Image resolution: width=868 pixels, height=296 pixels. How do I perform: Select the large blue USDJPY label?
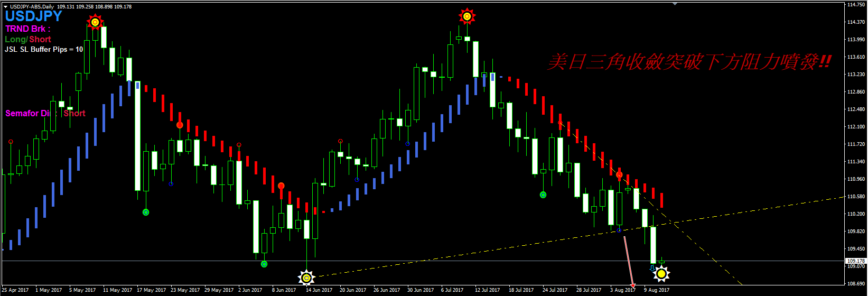click(34, 16)
